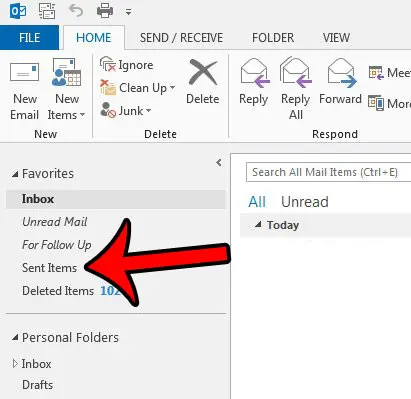This screenshot has width=411, height=399.
Task: Collapse the folder pane with chevron
Action: 219,163
